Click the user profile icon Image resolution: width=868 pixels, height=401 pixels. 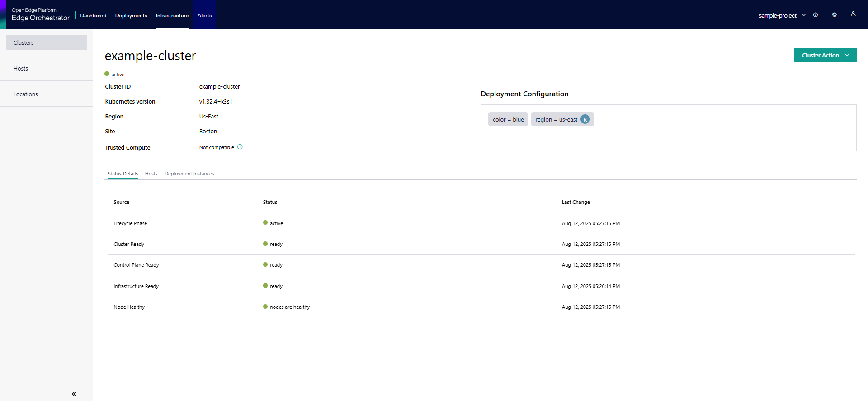click(x=853, y=14)
